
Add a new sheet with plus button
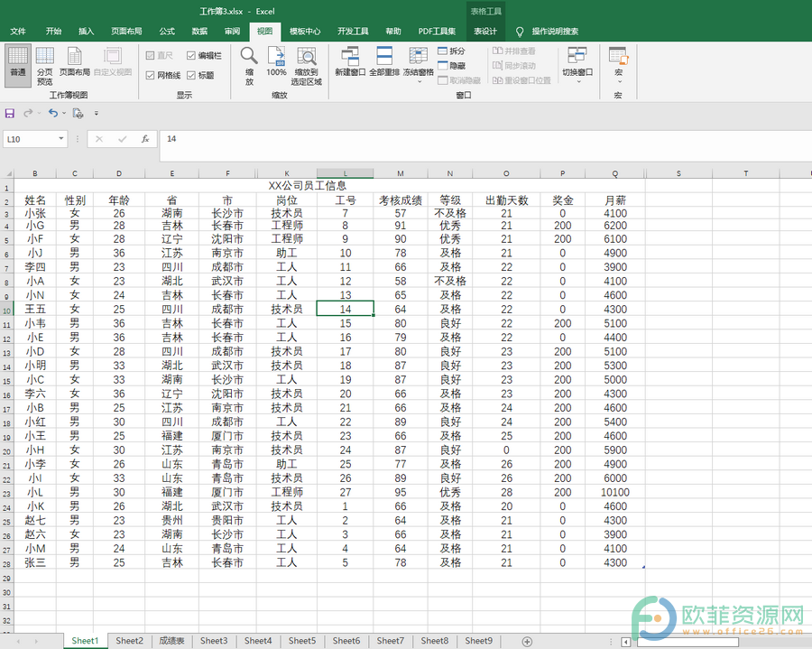coord(527,641)
